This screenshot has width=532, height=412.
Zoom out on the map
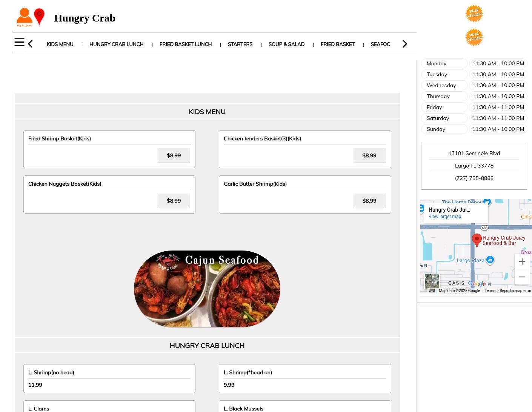click(x=522, y=277)
